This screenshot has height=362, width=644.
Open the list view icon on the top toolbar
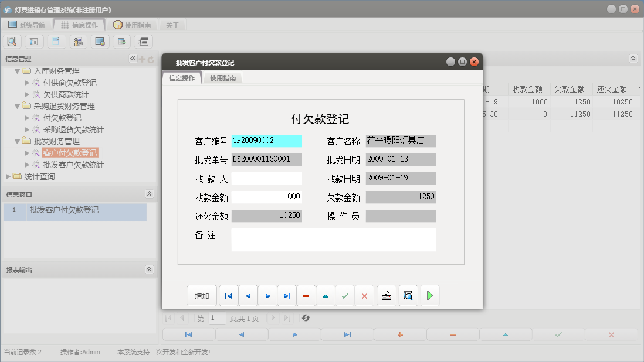point(33,42)
